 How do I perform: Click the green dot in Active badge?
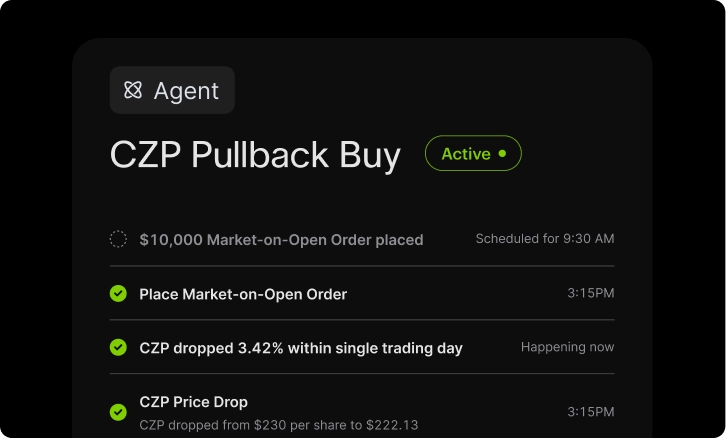[x=502, y=154]
